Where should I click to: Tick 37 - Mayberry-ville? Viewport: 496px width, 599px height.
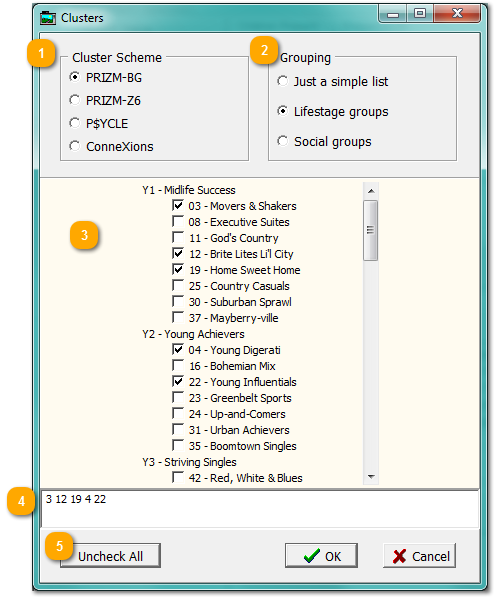point(178,317)
